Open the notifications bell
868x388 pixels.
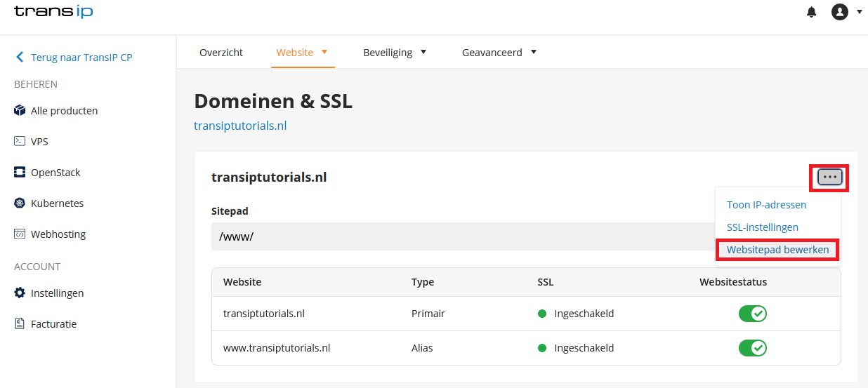pyautogui.click(x=812, y=12)
